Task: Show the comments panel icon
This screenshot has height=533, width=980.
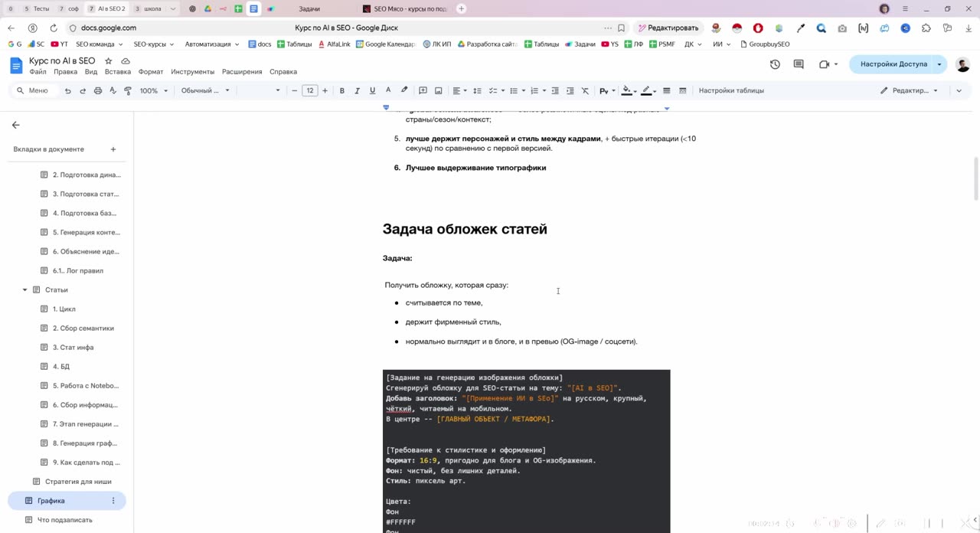Action: [799, 64]
